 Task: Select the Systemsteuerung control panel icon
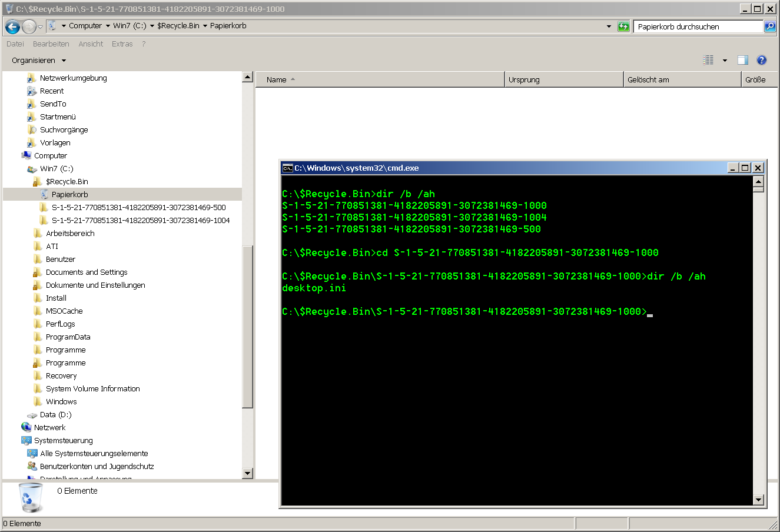click(x=26, y=440)
